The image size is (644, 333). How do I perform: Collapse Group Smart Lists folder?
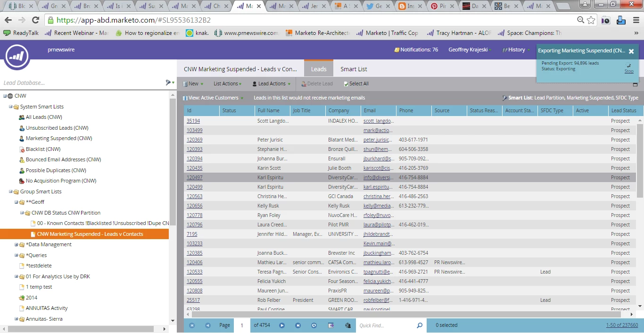pos(10,191)
